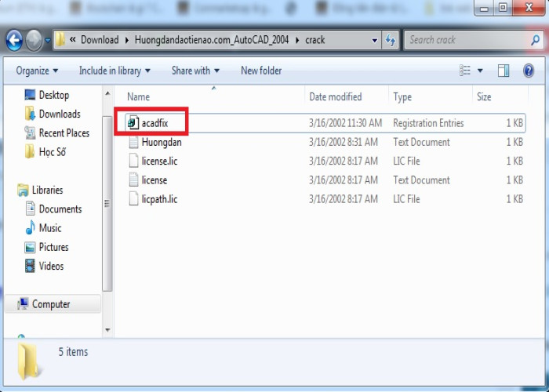Click the navigation pane scrollbar down arrow
This screenshot has height=392, width=549.
point(109,329)
